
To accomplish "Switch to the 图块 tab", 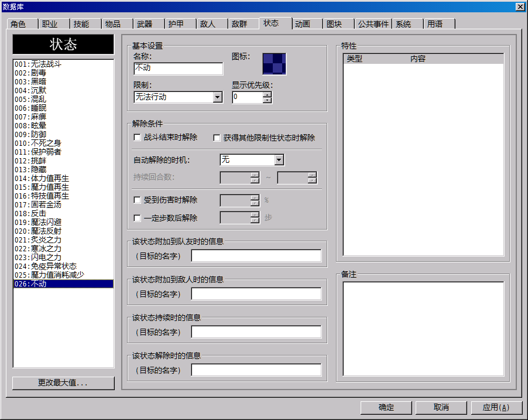I will tap(339, 24).
